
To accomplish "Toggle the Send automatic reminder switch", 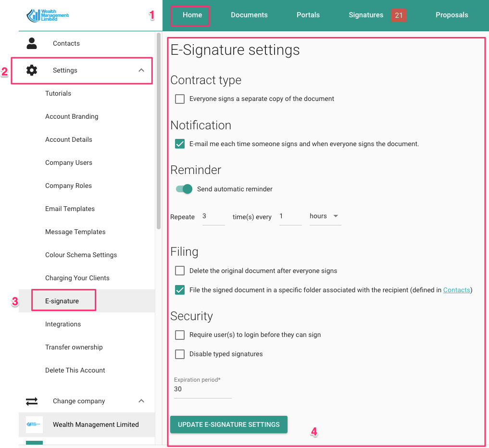I will click(184, 189).
